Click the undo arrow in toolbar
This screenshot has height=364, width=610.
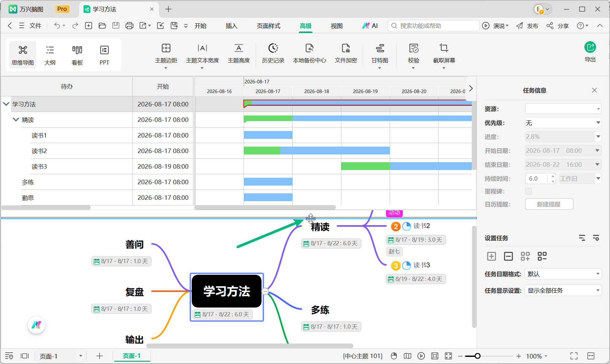[x=57, y=26]
